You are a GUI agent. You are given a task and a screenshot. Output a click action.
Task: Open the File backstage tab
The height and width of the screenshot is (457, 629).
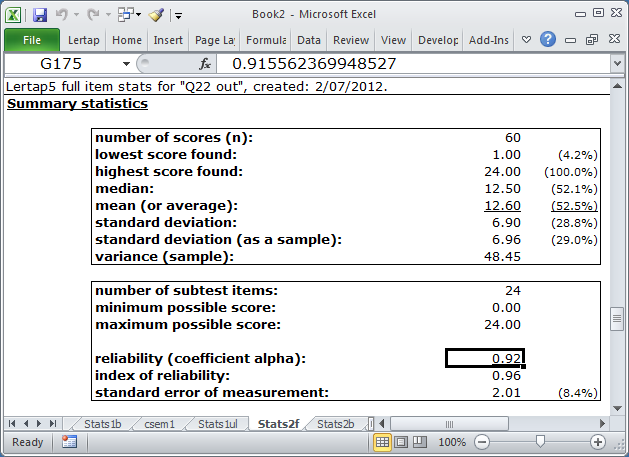coord(32,40)
